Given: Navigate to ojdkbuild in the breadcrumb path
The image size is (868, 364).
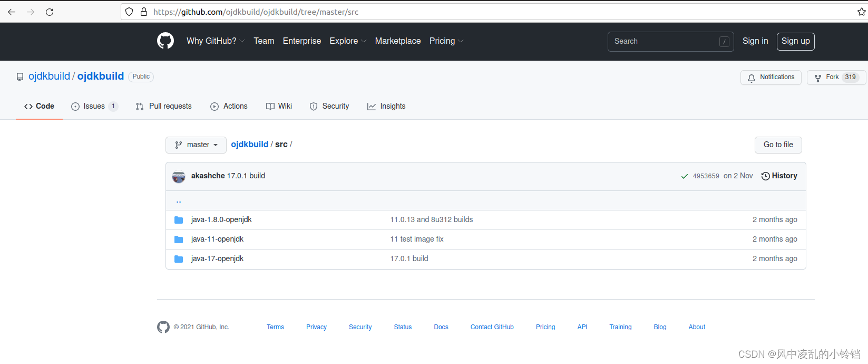Looking at the screenshot, I should [250, 144].
